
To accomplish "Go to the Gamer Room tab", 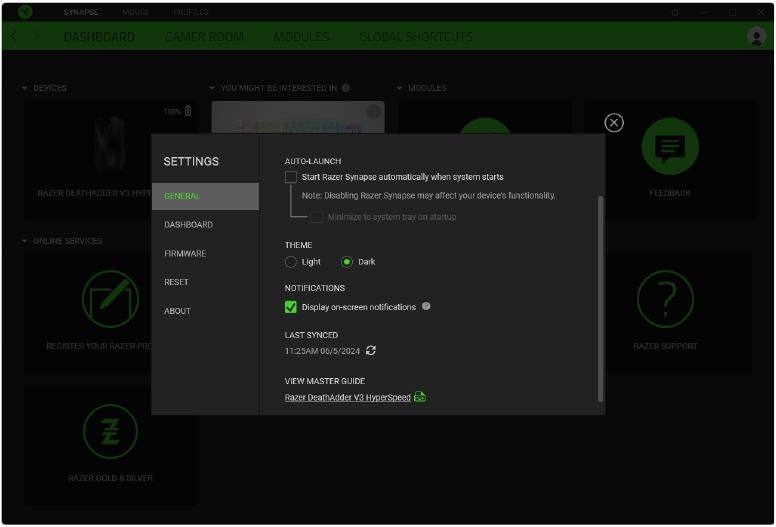I will pos(204,37).
